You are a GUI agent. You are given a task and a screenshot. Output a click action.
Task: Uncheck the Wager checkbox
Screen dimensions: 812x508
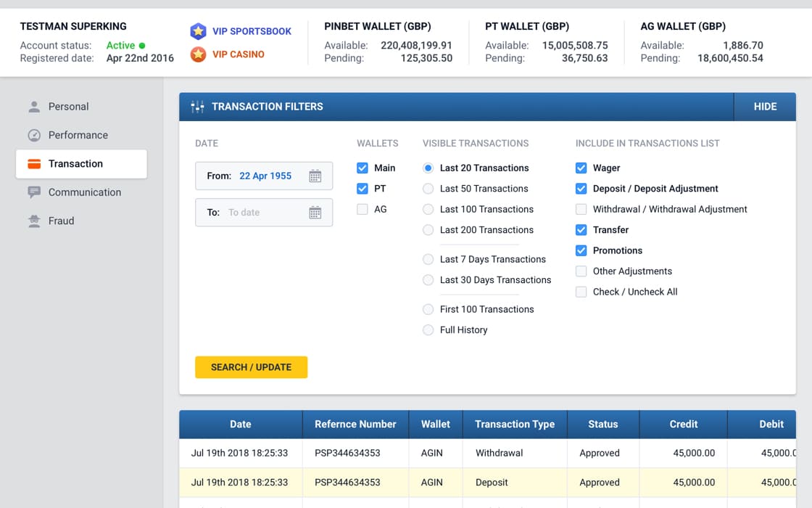tap(581, 168)
